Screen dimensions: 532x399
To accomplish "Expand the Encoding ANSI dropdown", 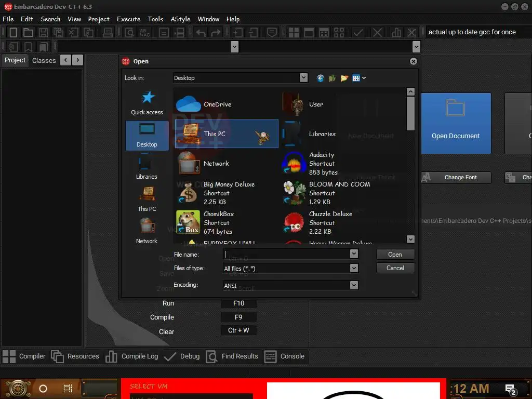I will pos(354,285).
